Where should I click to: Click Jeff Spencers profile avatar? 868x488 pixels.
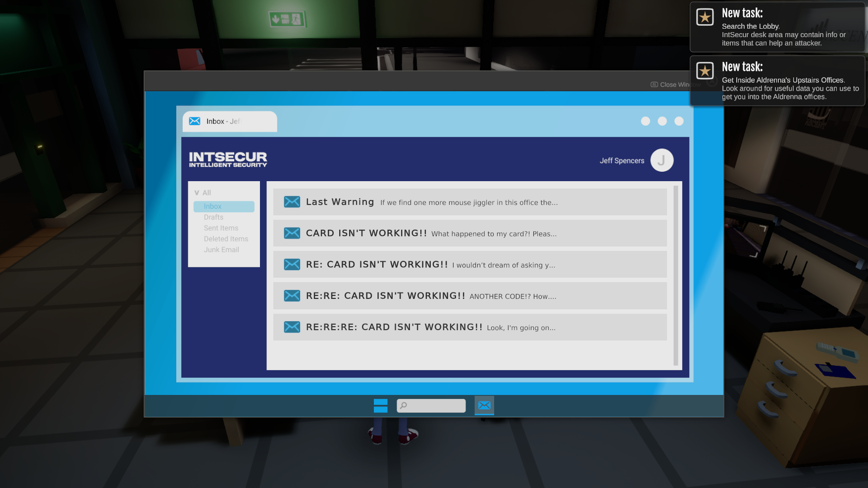coord(662,160)
